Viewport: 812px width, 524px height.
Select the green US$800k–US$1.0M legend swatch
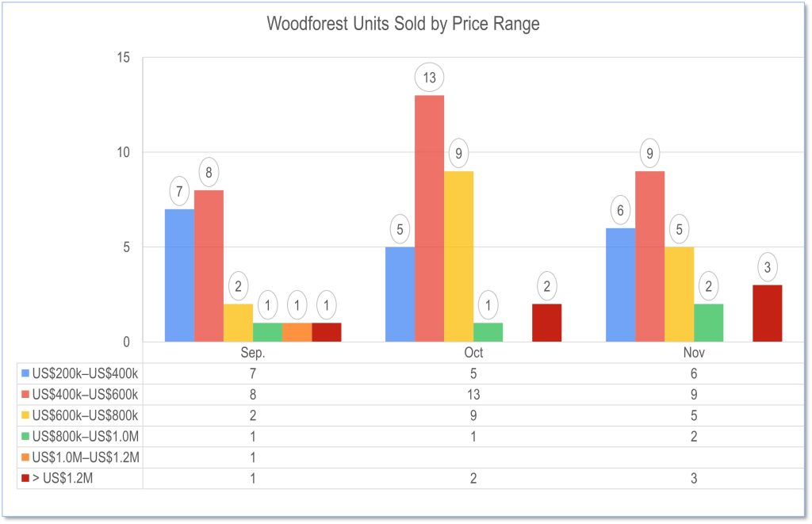tap(25, 436)
